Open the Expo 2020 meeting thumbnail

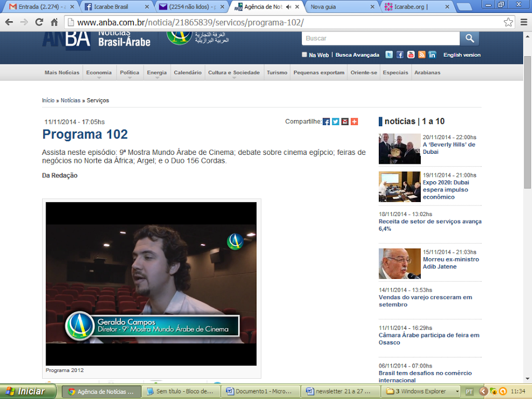(x=400, y=187)
